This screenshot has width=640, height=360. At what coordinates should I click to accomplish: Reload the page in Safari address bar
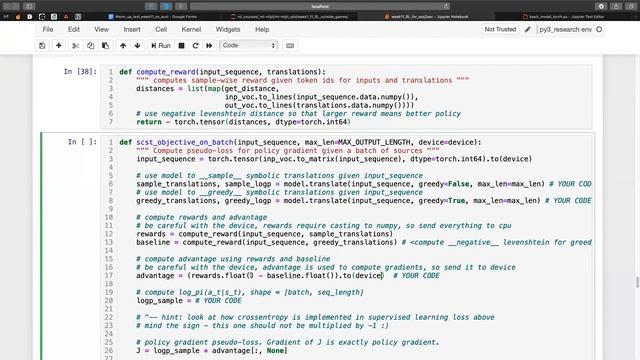pos(446,6)
